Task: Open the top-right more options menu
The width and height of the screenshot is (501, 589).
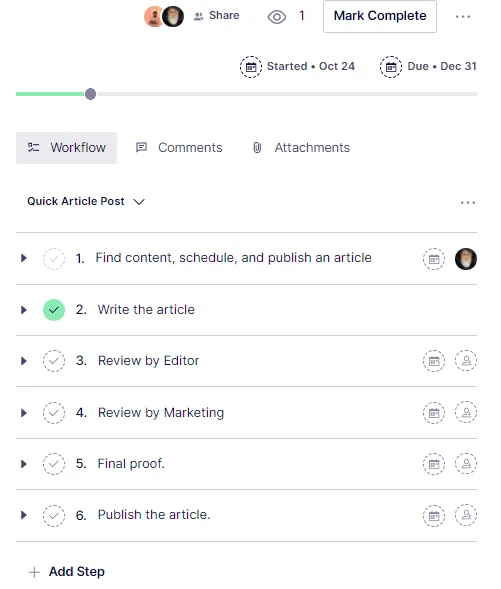Action: 463,17
